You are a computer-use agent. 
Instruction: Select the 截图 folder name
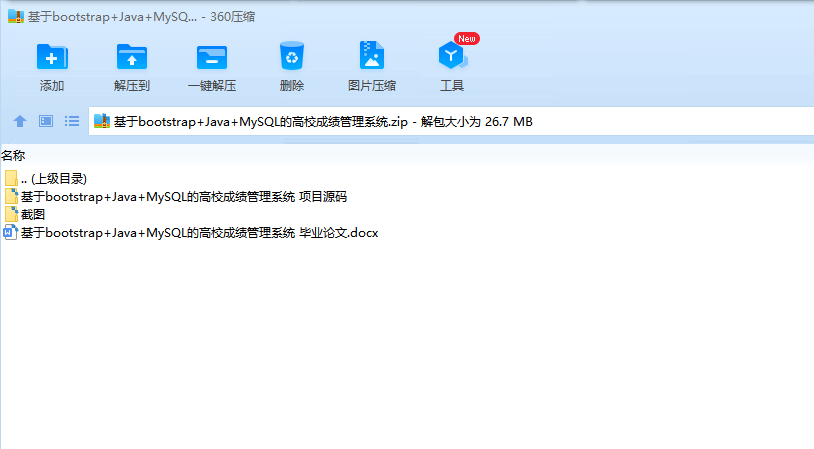(x=33, y=214)
